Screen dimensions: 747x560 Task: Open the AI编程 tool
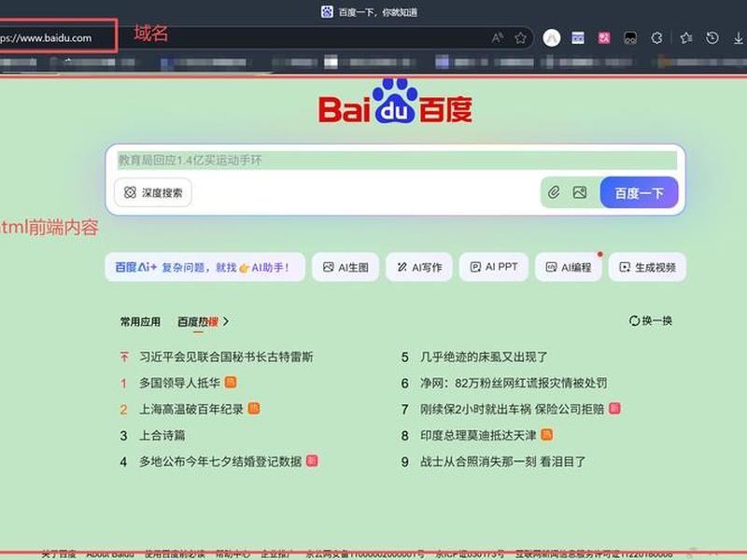(569, 267)
